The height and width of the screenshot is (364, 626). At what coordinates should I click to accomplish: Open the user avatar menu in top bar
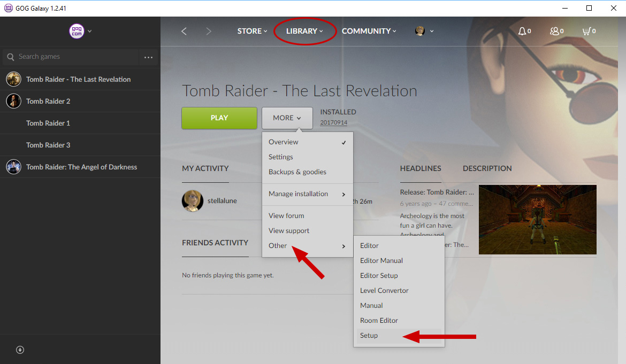click(421, 31)
